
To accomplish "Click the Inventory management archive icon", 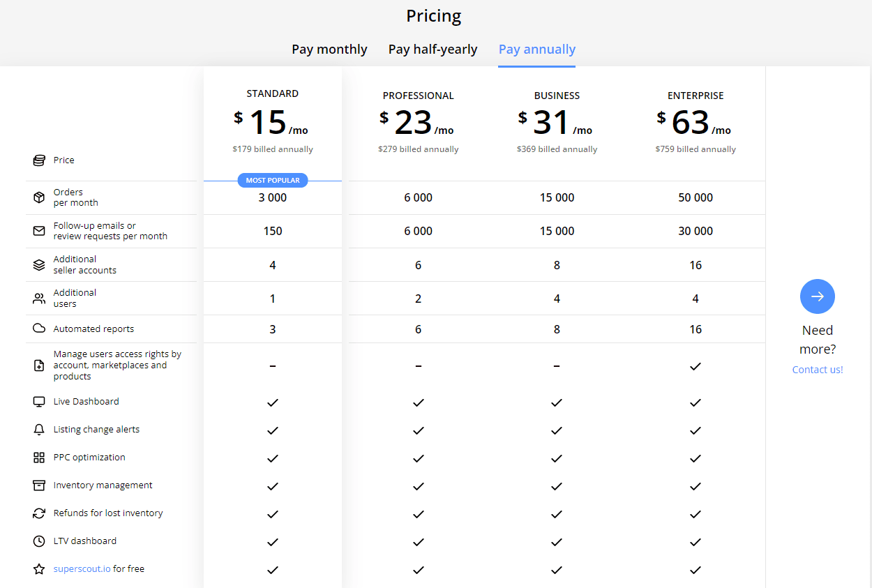I will pyautogui.click(x=39, y=485).
